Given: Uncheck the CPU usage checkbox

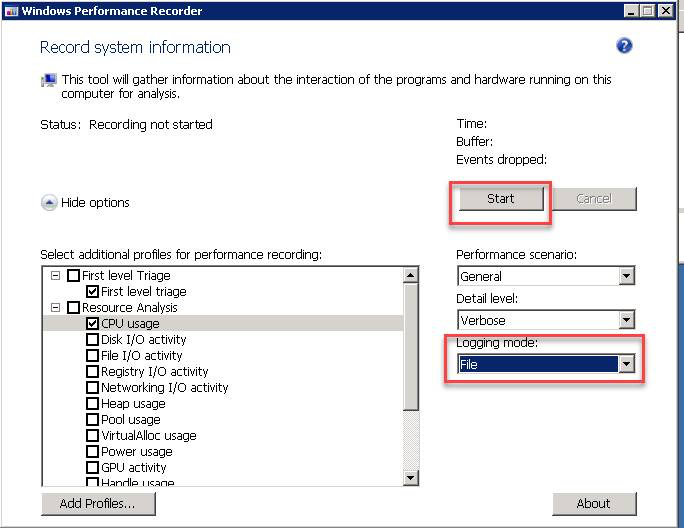Looking at the screenshot, I should coord(92,323).
